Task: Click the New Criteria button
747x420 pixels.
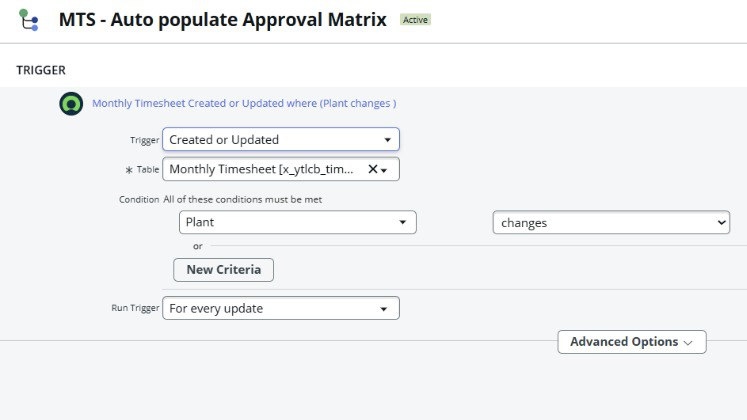Action: [x=223, y=270]
